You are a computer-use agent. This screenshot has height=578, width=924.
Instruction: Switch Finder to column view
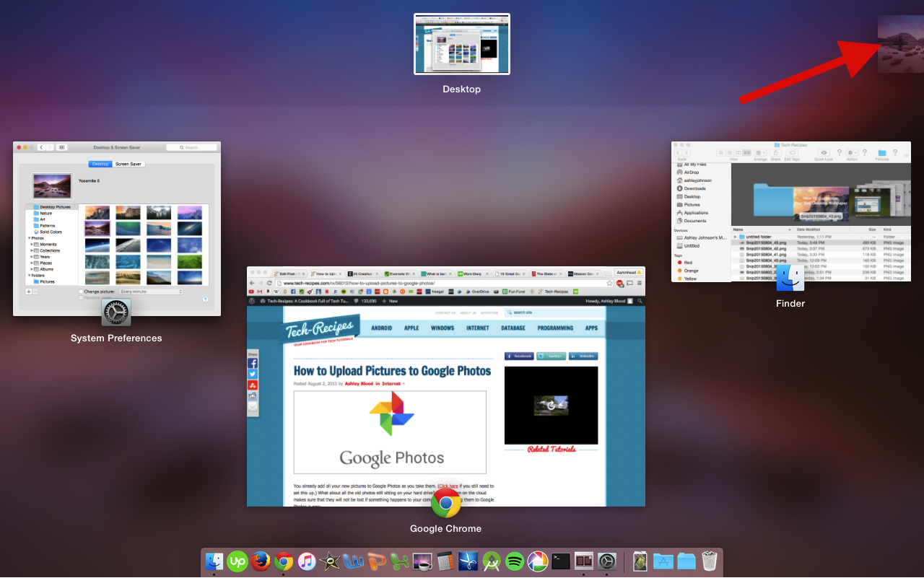738,152
